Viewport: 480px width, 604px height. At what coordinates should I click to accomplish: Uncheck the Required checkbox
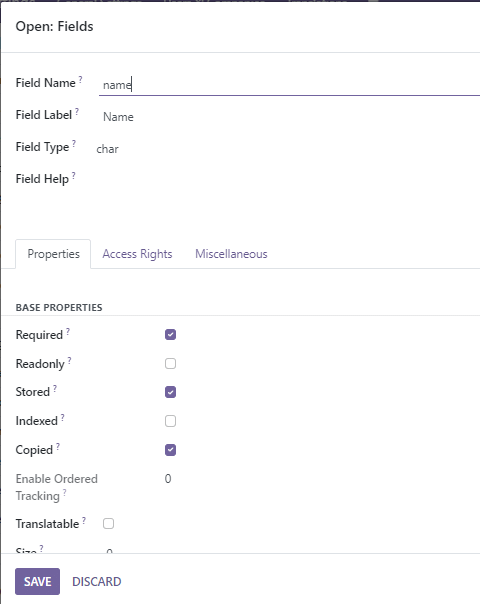coord(170,334)
